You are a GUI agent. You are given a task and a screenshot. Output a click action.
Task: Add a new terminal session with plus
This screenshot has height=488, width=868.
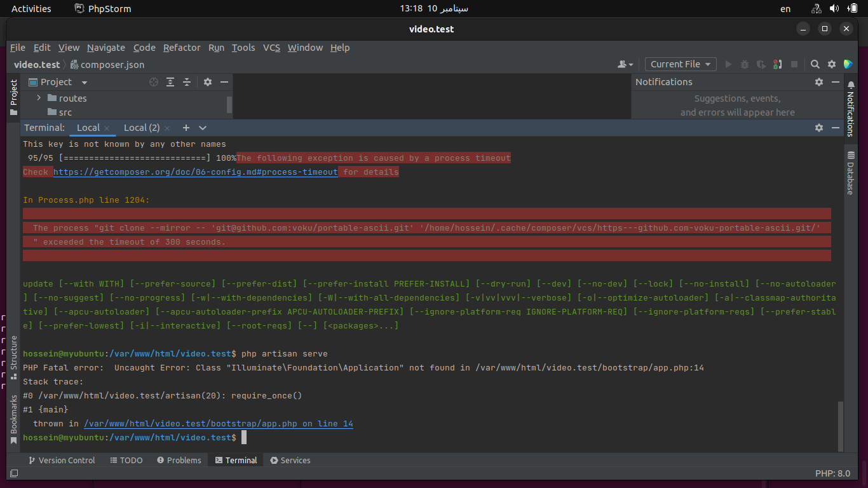coord(186,128)
